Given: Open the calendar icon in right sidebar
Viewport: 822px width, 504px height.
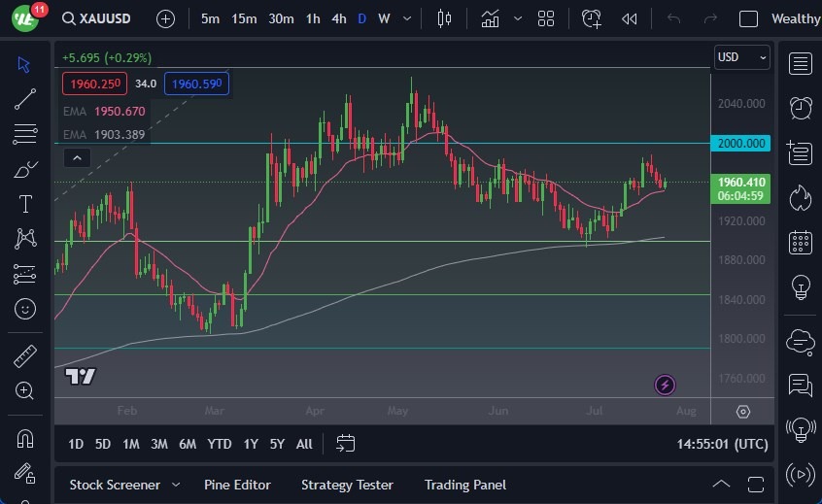Looking at the screenshot, I should tap(801, 242).
